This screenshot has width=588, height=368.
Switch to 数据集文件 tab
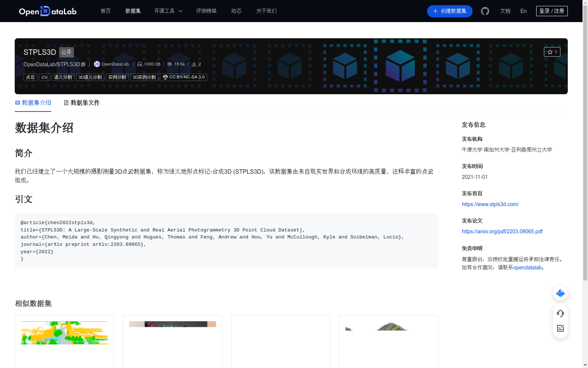[x=82, y=103]
